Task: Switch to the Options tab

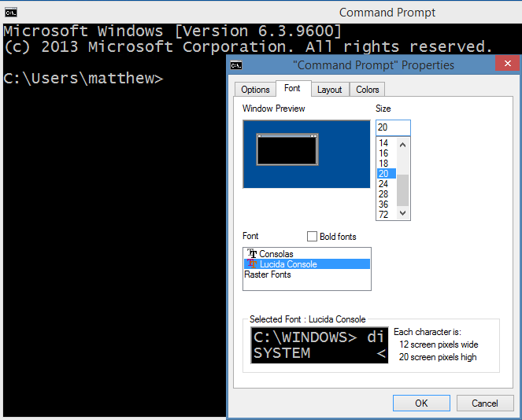Action: [255, 90]
